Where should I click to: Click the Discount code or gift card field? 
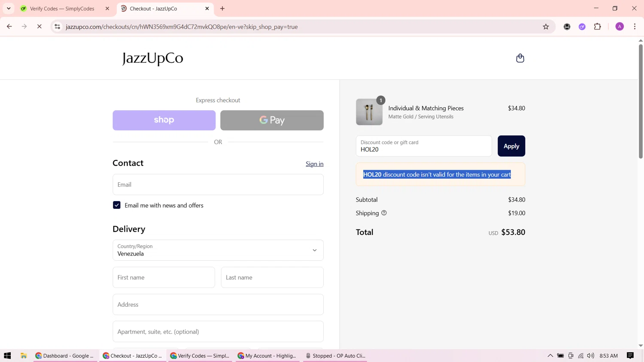424,146
